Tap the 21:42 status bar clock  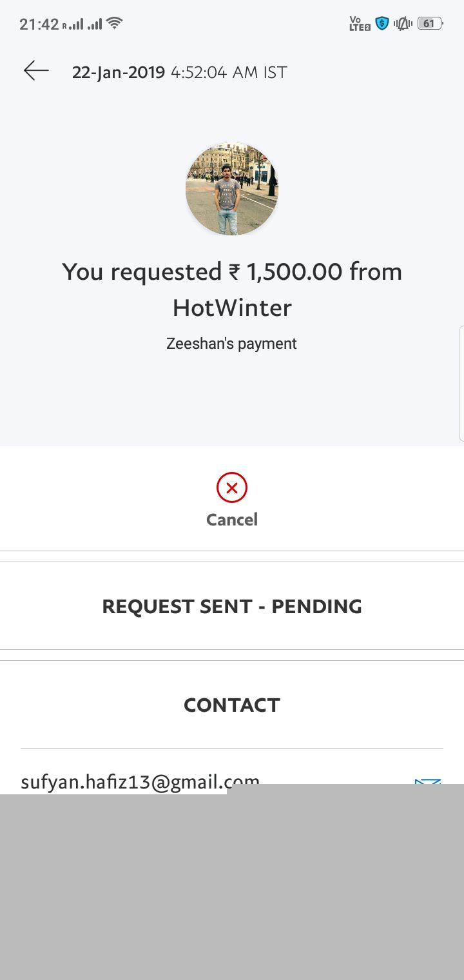point(39,24)
